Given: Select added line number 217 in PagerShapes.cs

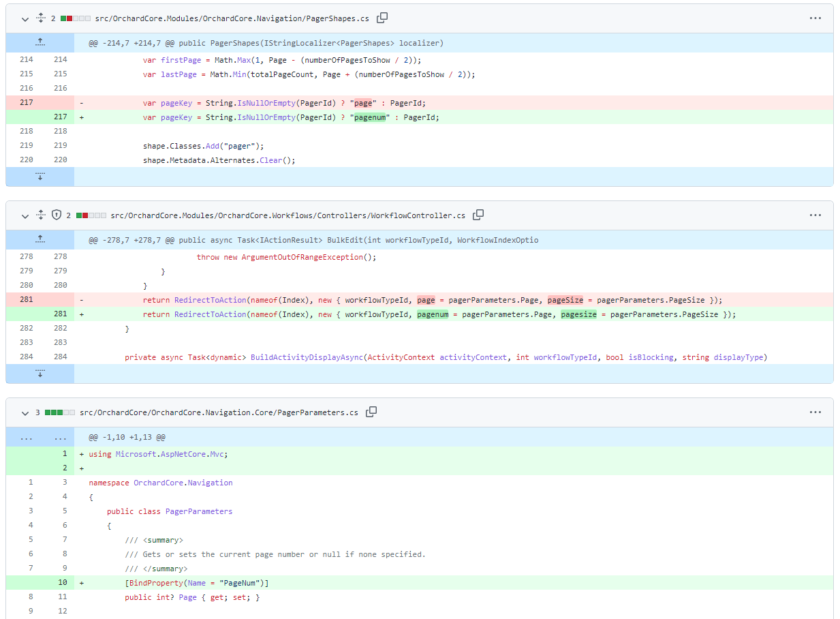Looking at the screenshot, I should click(61, 117).
